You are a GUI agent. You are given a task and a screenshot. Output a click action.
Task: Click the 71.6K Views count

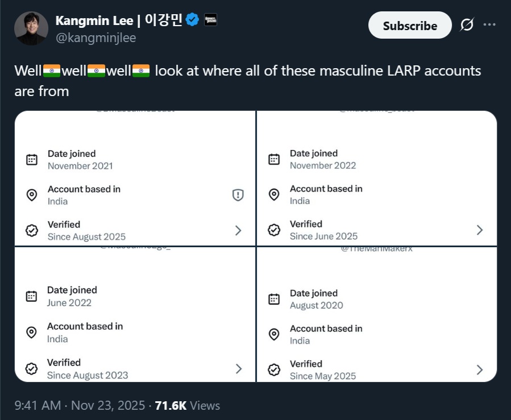187,405
